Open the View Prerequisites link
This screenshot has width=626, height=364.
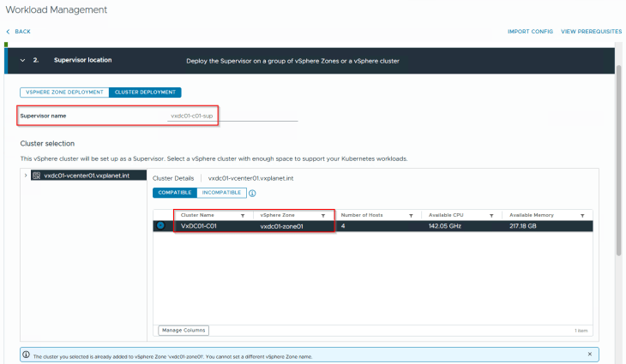[591, 31]
